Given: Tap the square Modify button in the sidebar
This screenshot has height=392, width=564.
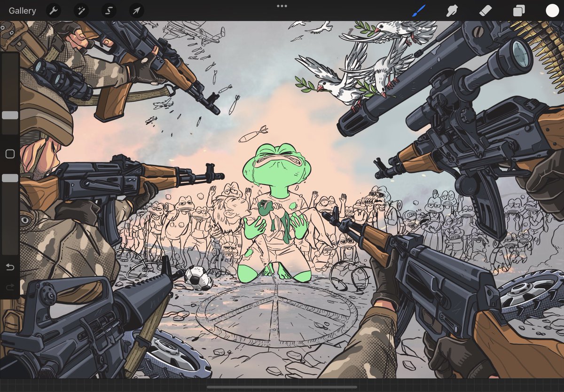Looking at the screenshot, I should 10,154.
